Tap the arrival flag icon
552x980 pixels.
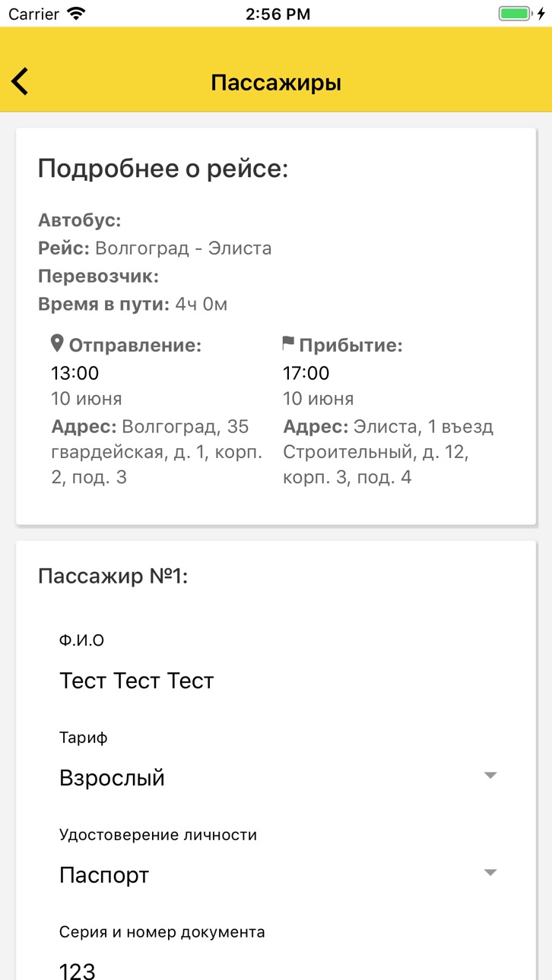[288, 344]
